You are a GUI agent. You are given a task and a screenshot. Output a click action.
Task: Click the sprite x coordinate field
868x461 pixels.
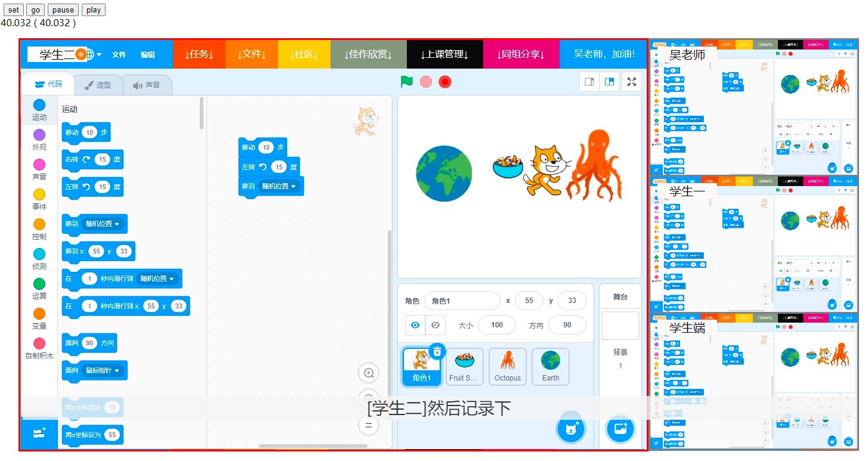click(x=529, y=301)
